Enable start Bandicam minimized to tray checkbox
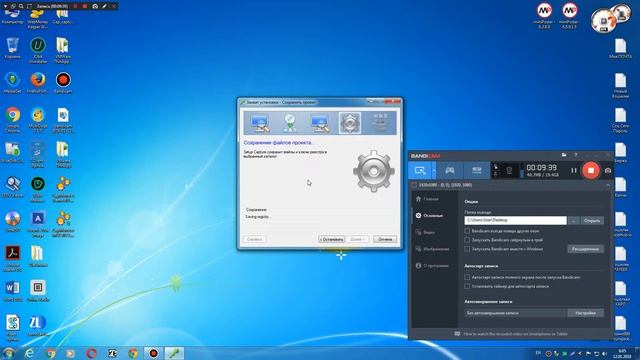Viewport: 640px width, 360px height. (467, 240)
